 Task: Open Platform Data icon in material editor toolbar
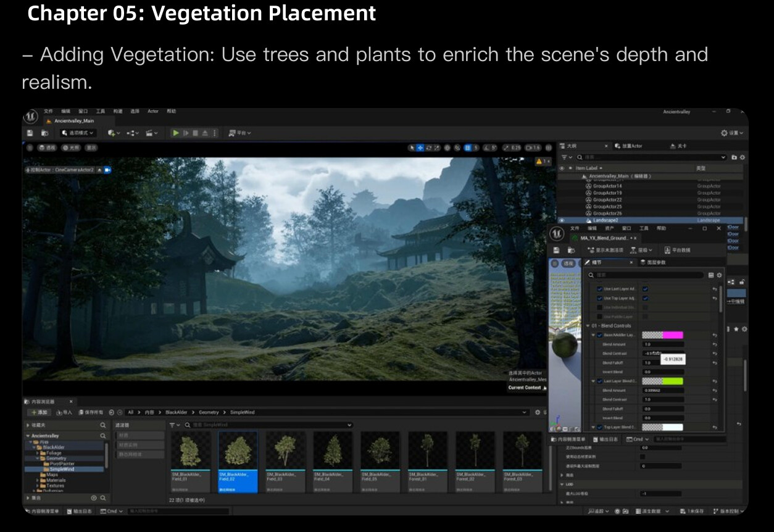click(667, 250)
